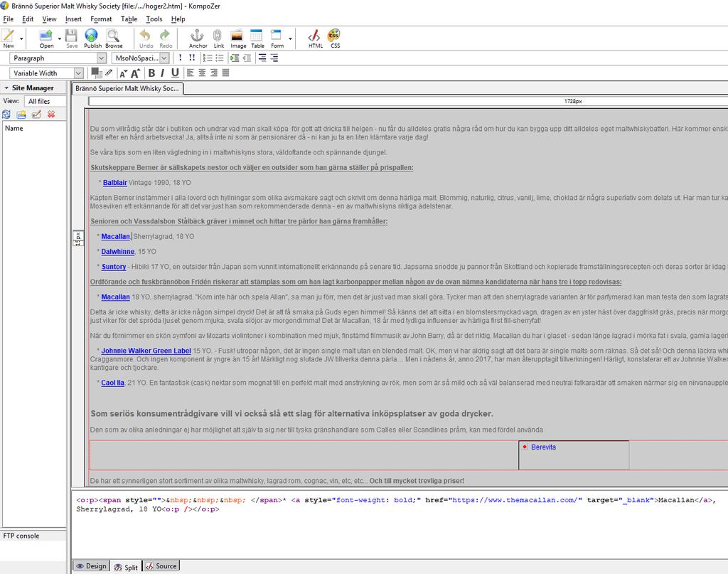Open the Help menu

[178, 19]
